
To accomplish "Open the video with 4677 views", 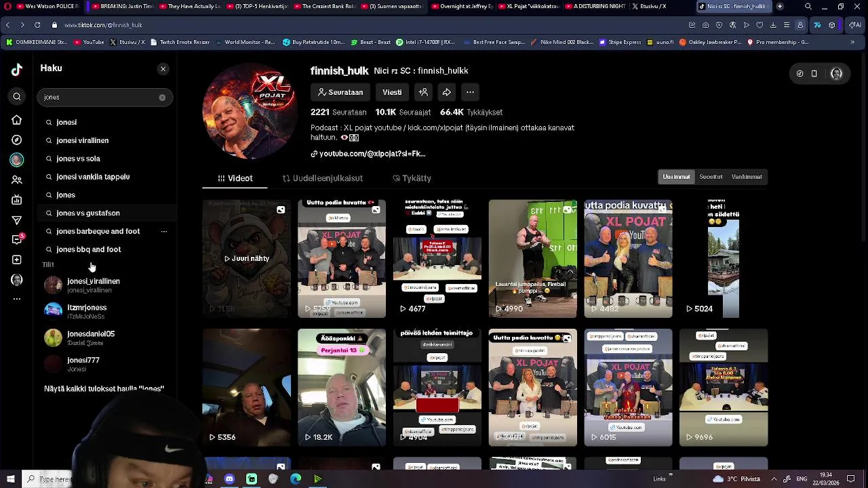I will click(437, 258).
